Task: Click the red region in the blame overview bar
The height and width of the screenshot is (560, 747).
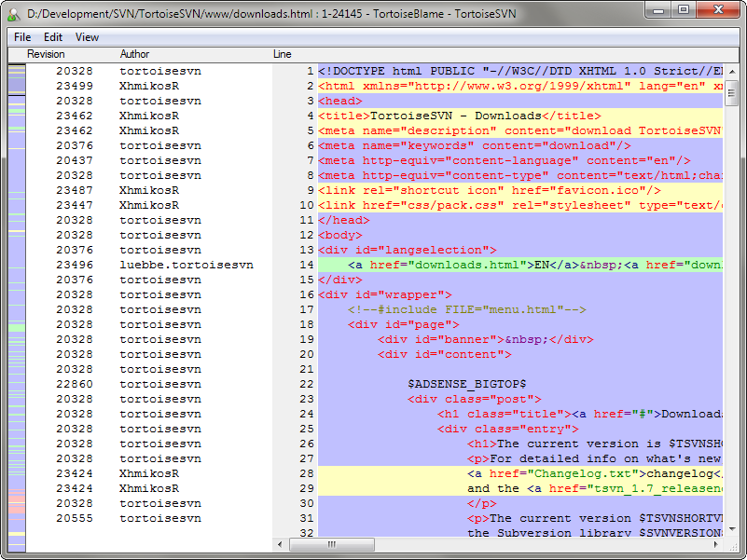Action: (x=17, y=504)
